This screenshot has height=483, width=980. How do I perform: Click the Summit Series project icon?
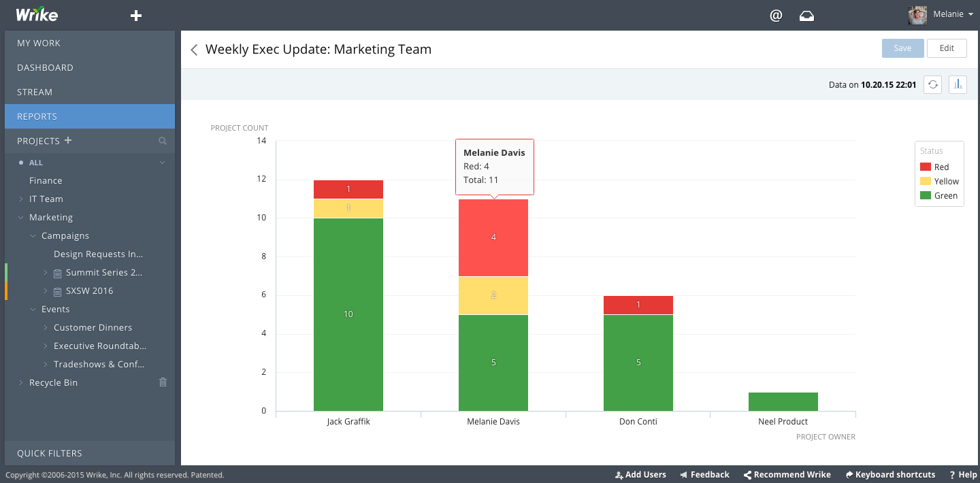tap(58, 273)
